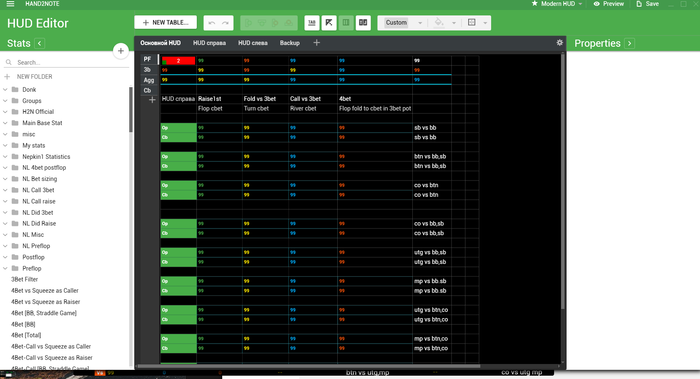Toggle the column layout toolbar icon
Viewport: 700px width, 379px height.
346,23
